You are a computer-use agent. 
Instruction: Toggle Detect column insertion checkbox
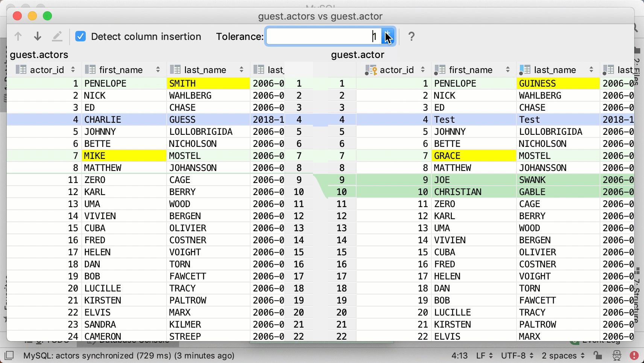[x=80, y=37]
